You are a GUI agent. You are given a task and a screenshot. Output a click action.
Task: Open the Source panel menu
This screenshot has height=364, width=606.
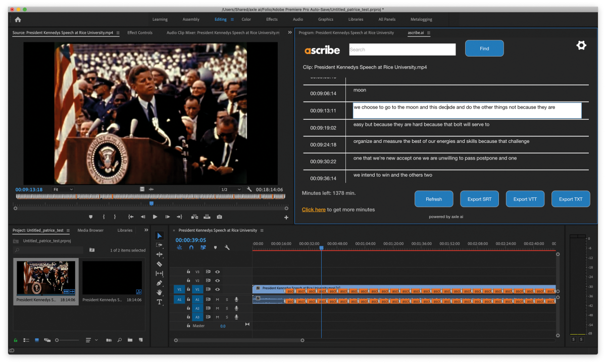118,33
